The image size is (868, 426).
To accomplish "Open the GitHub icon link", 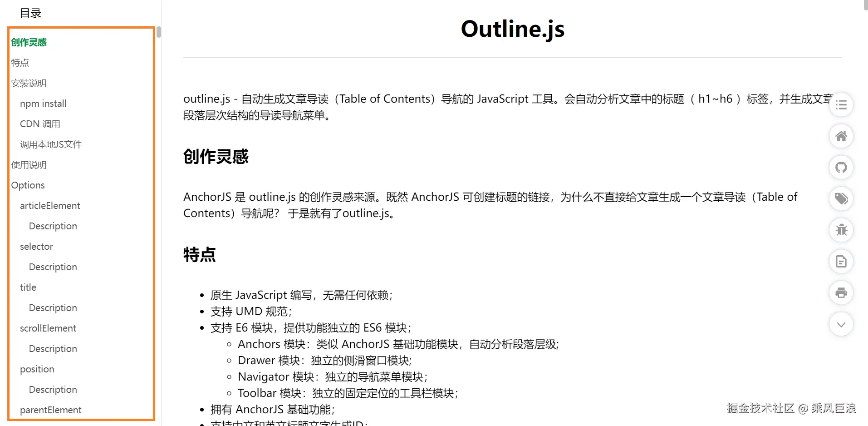I will coord(841,168).
